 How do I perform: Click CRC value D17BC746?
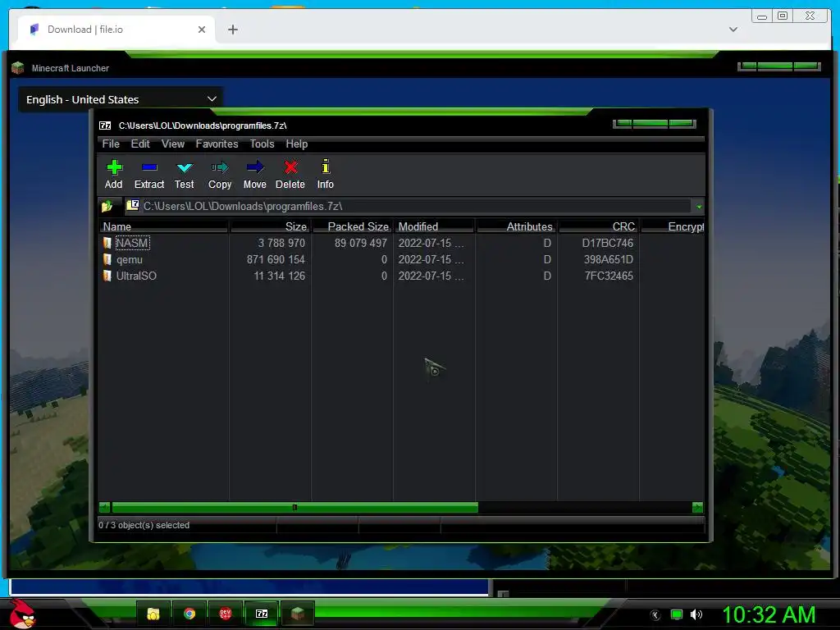coord(608,243)
